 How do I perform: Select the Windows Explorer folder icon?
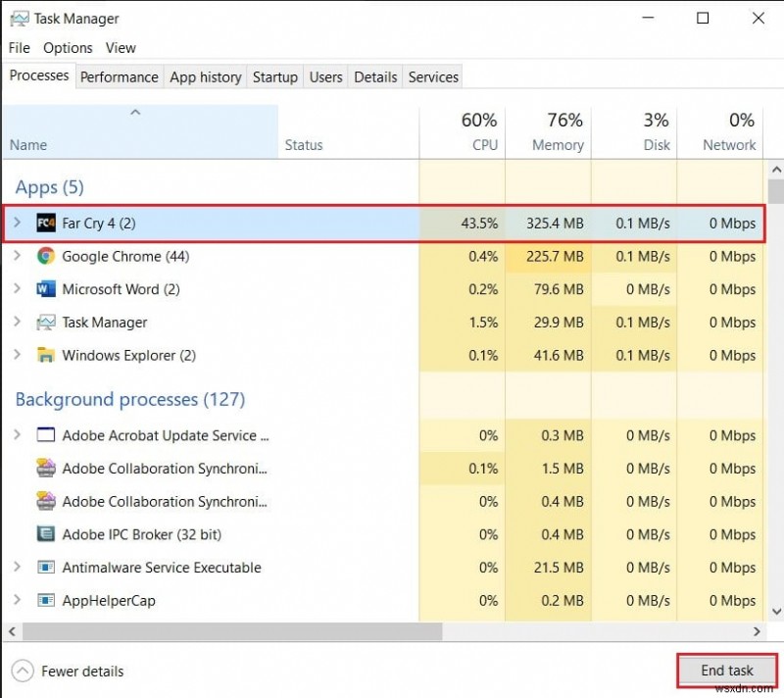click(x=45, y=355)
